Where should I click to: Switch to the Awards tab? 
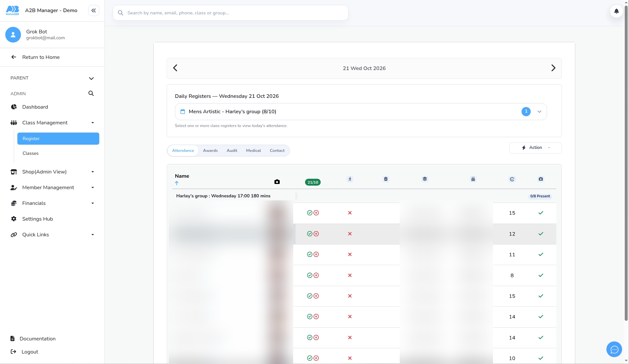pos(210,151)
